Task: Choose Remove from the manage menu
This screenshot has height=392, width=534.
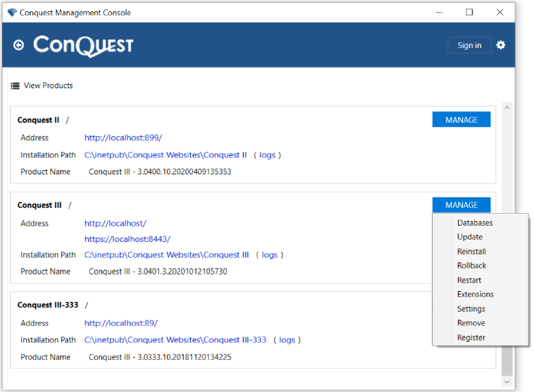Action: pyautogui.click(x=471, y=323)
